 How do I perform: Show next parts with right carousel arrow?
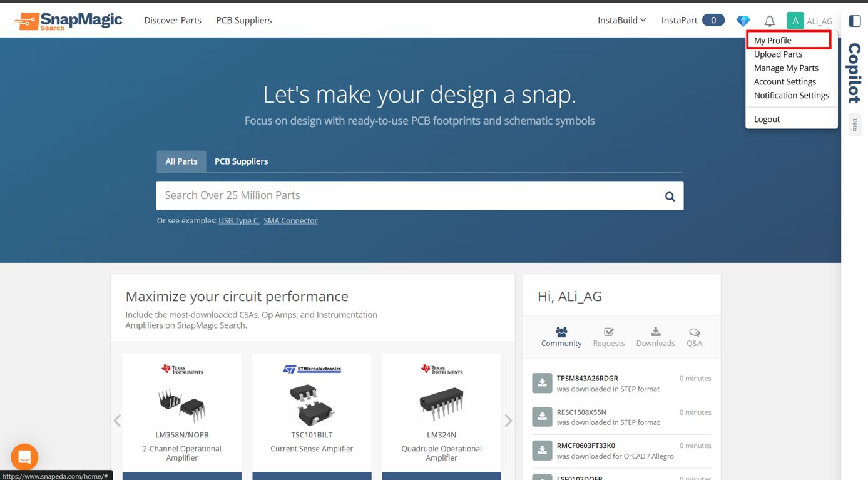pyautogui.click(x=508, y=421)
